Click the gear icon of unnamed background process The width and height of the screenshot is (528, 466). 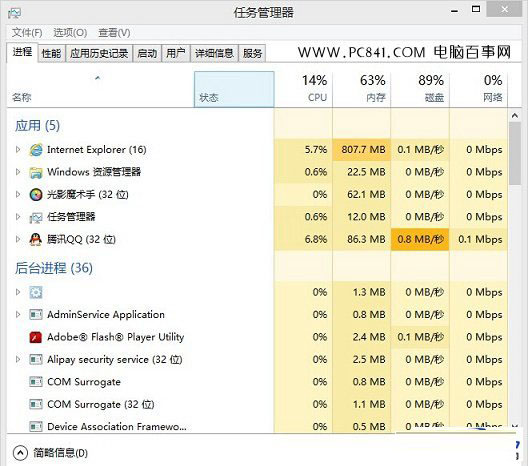36,292
